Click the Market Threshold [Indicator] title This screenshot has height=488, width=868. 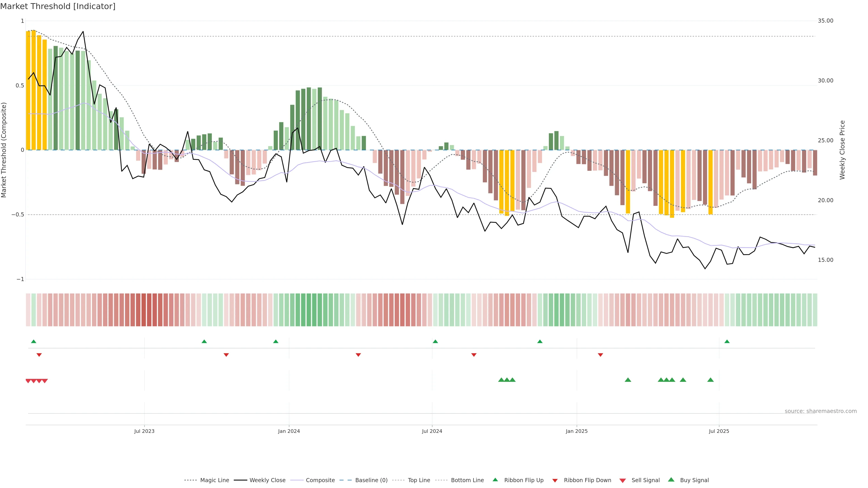[58, 6]
